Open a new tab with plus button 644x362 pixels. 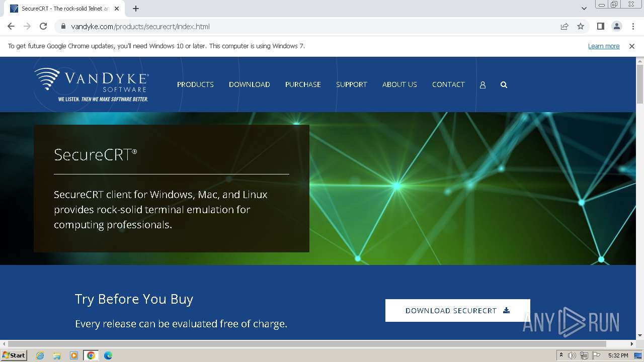(x=136, y=9)
